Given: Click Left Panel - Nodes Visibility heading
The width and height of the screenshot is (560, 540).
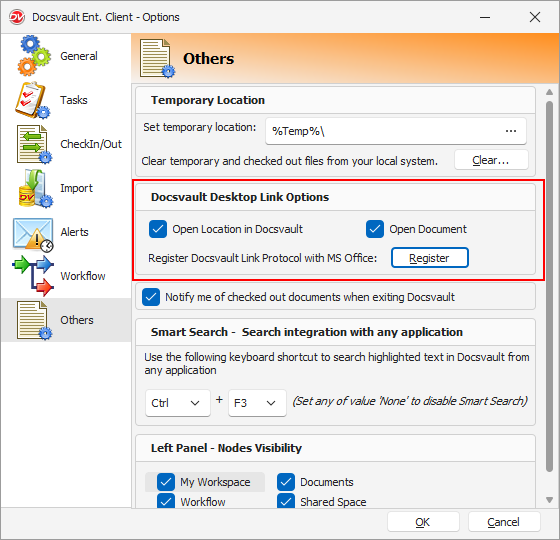Looking at the screenshot, I should pyautogui.click(x=226, y=448).
